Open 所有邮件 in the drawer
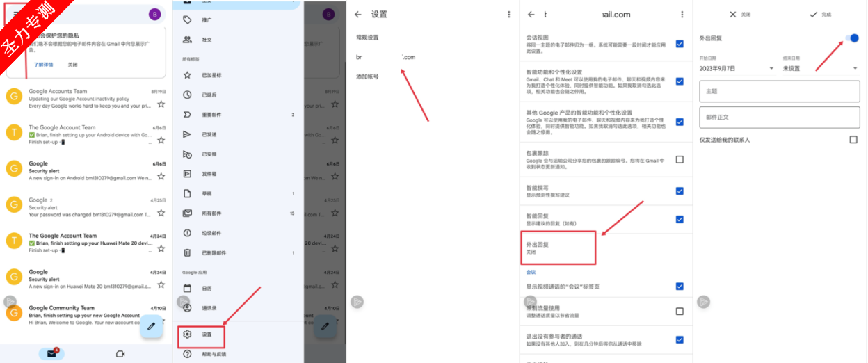Image resolution: width=868 pixels, height=363 pixels. pyautogui.click(x=239, y=213)
